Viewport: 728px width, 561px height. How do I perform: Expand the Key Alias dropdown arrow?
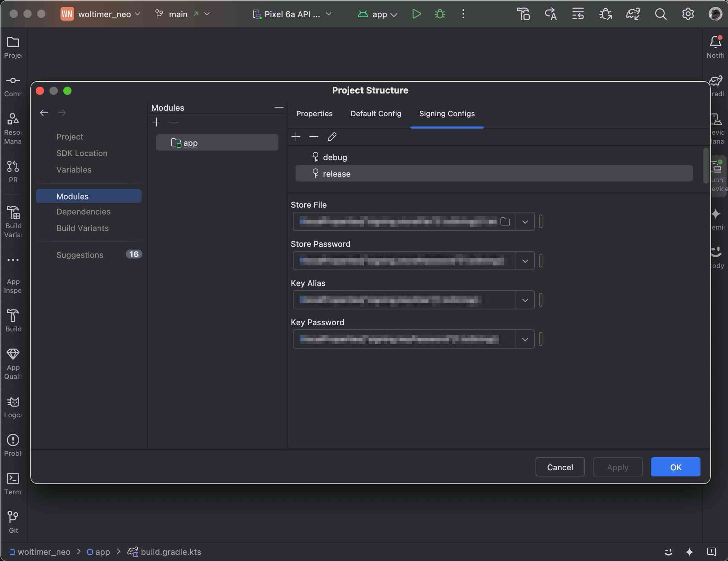[525, 300]
